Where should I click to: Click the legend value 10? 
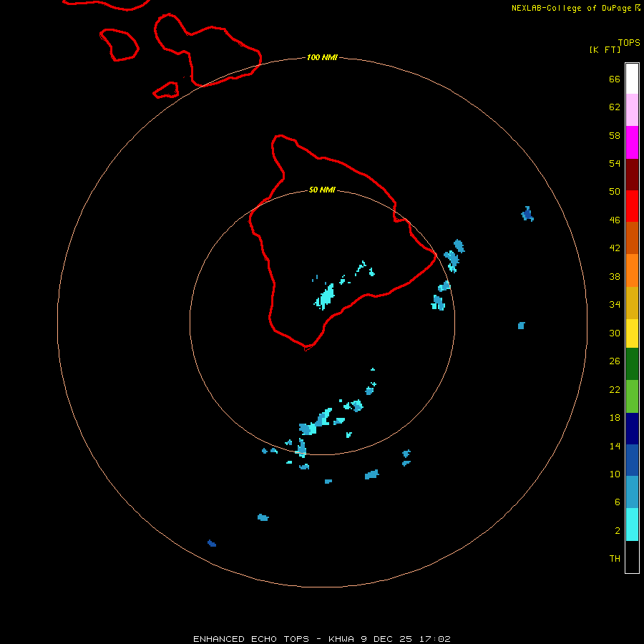point(615,474)
